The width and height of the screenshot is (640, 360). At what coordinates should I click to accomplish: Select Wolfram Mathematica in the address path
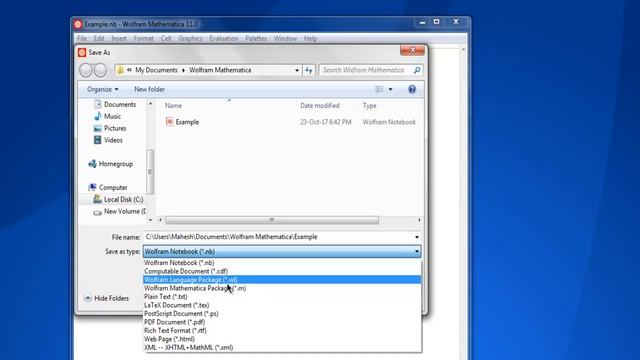pos(220,70)
